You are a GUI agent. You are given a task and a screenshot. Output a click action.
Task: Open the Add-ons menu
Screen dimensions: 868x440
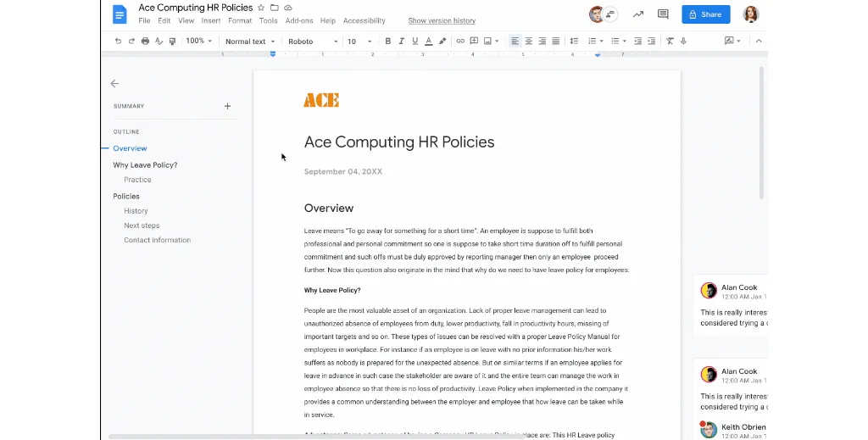coord(299,20)
